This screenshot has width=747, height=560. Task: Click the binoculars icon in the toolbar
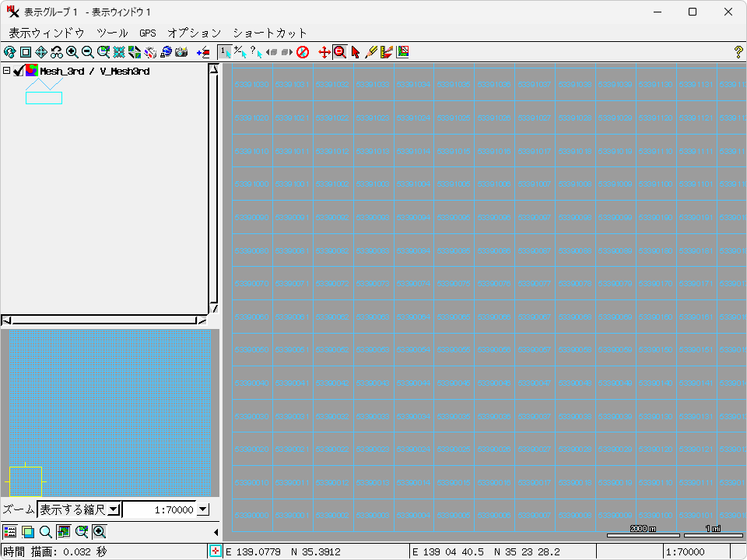(57, 52)
